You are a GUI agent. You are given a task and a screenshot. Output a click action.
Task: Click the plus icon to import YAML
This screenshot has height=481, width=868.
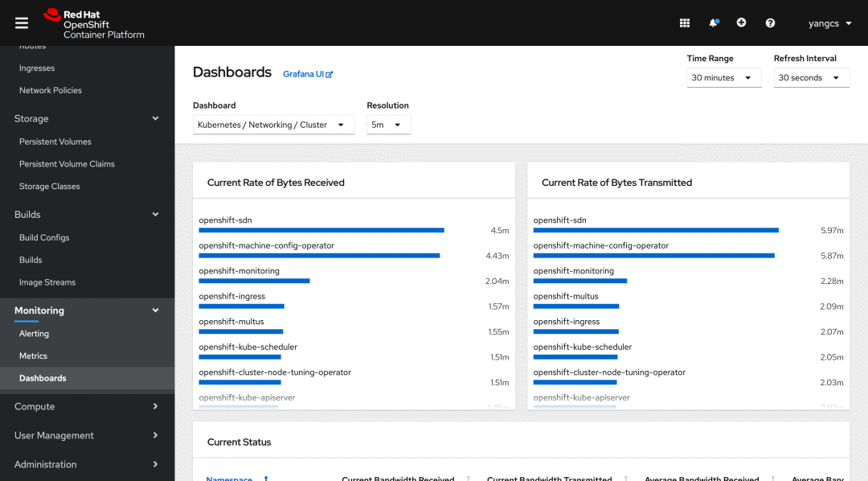(x=741, y=23)
